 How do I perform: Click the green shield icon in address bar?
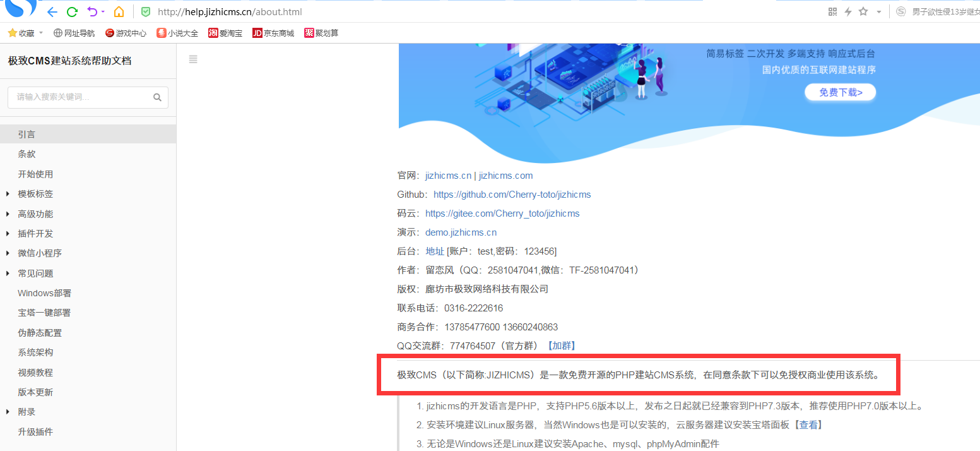[x=146, y=11]
